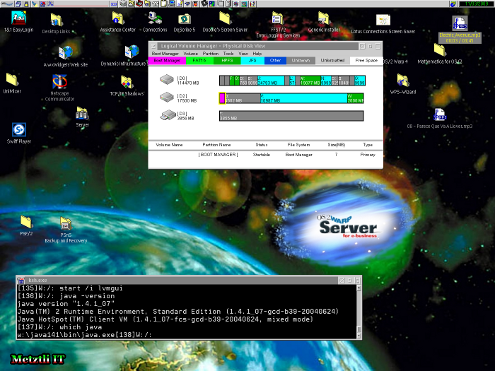Open the TCP/IP Shadows folder

[126, 82]
